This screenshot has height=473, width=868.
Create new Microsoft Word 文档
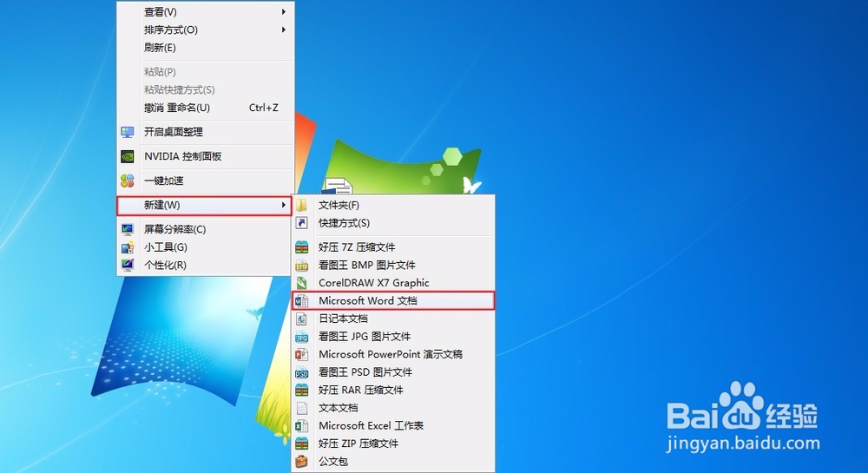point(393,301)
